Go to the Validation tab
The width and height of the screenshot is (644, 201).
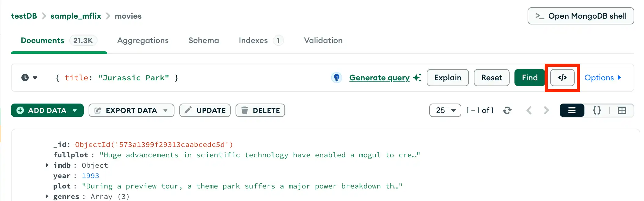[x=323, y=40]
